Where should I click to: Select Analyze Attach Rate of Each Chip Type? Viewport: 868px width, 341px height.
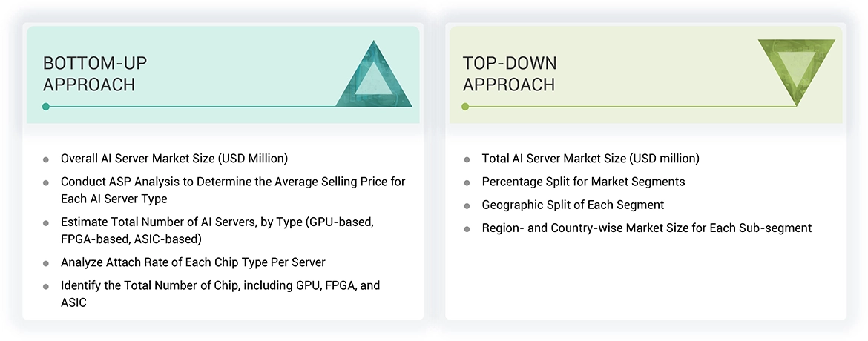click(x=193, y=262)
